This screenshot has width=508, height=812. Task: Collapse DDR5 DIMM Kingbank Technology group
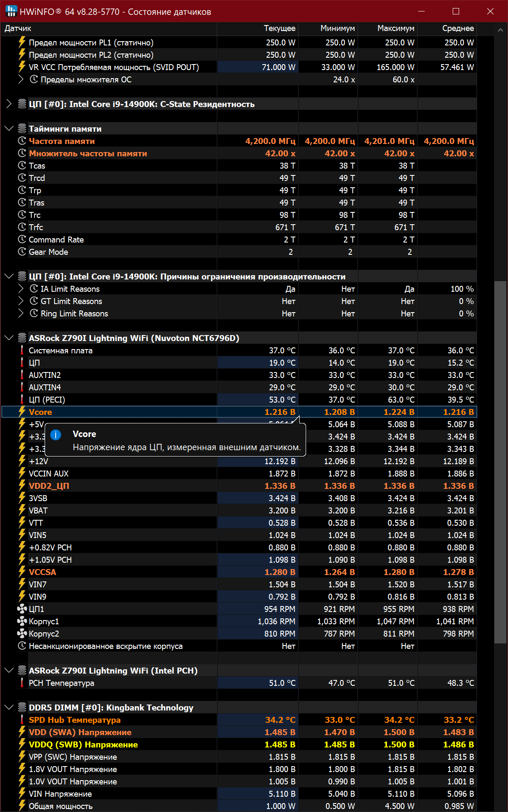[9, 708]
